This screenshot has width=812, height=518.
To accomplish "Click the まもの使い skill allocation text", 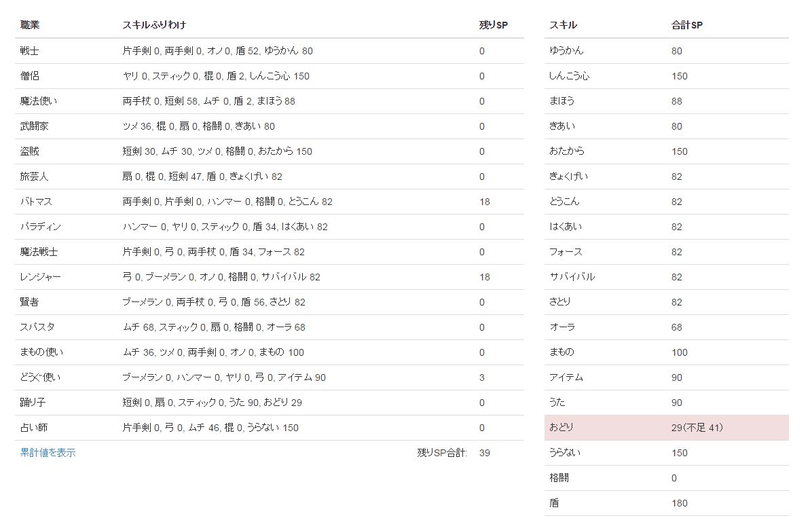I will [213, 352].
